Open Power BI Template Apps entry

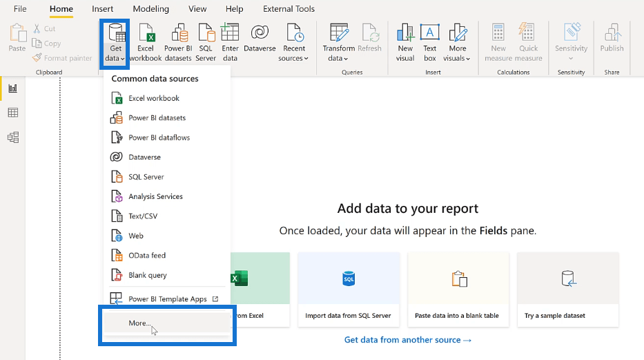(167, 299)
